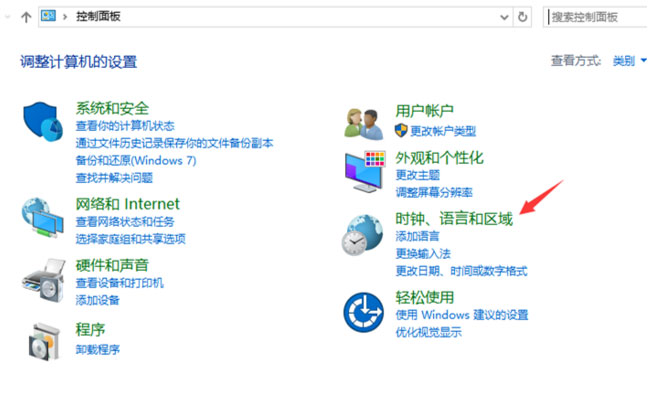Open 查看设备和打印机 link
650x419 pixels.
point(119,283)
